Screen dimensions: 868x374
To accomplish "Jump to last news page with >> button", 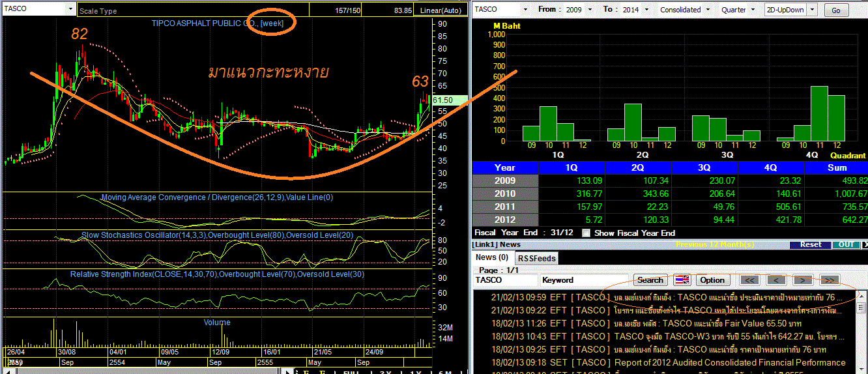I will coord(829,280).
